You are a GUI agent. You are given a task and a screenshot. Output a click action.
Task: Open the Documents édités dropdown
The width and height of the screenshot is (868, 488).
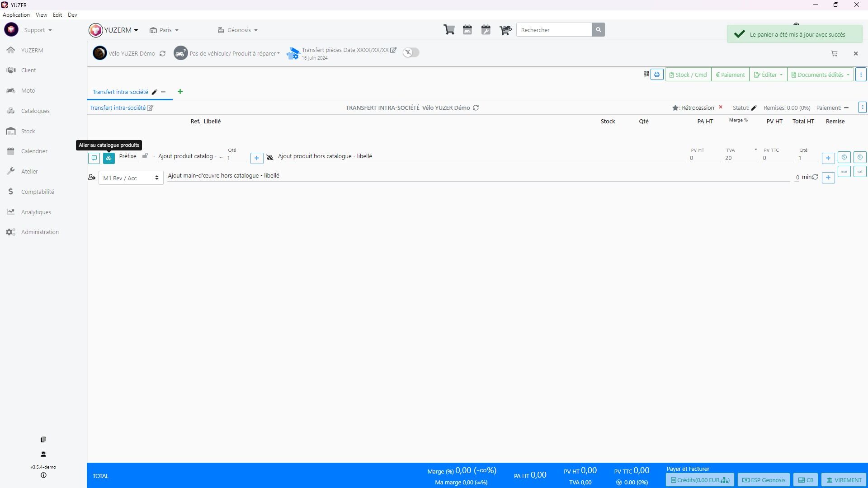point(820,75)
